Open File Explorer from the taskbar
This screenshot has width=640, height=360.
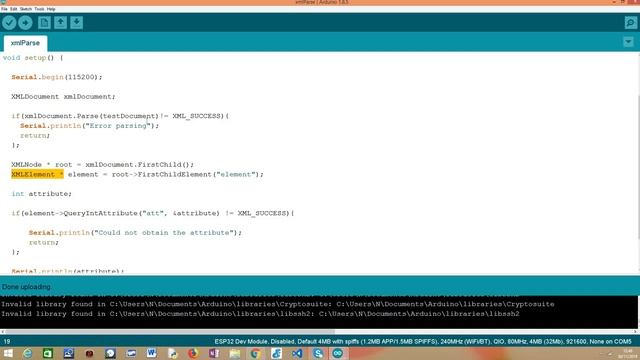pyautogui.click(x=235, y=353)
